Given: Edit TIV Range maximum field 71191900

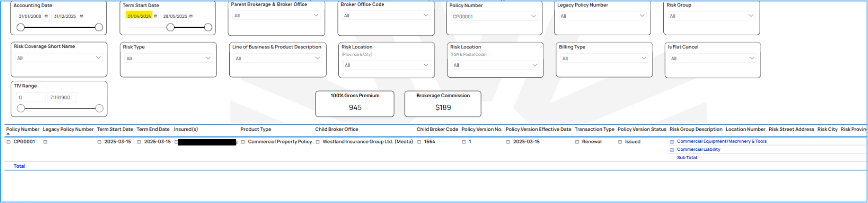Looking at the screenshot, I should coord(61,97).
